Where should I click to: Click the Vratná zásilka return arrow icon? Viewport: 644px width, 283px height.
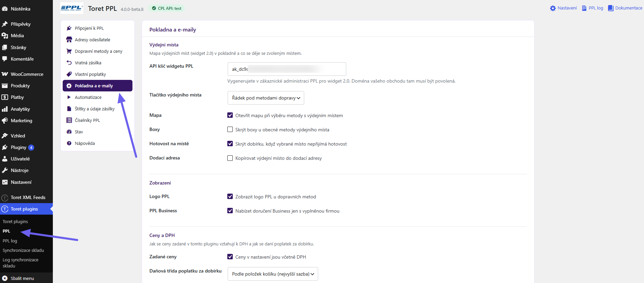pos(69,63)
